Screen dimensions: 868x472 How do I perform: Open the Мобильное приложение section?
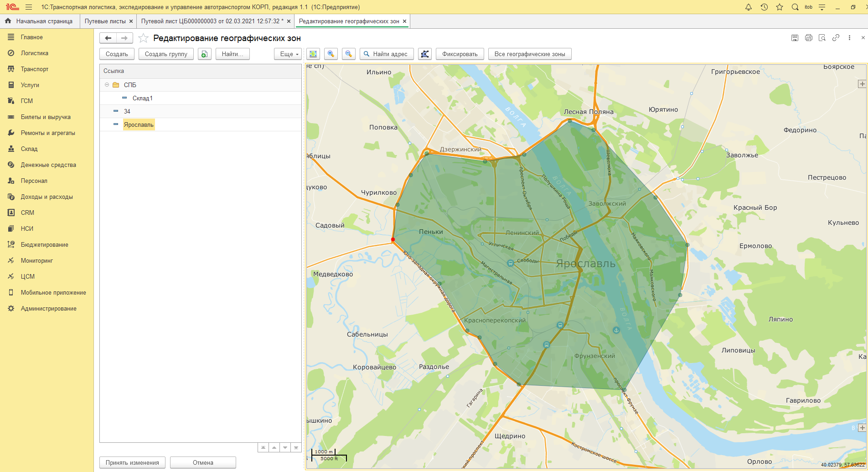point(53,292)
